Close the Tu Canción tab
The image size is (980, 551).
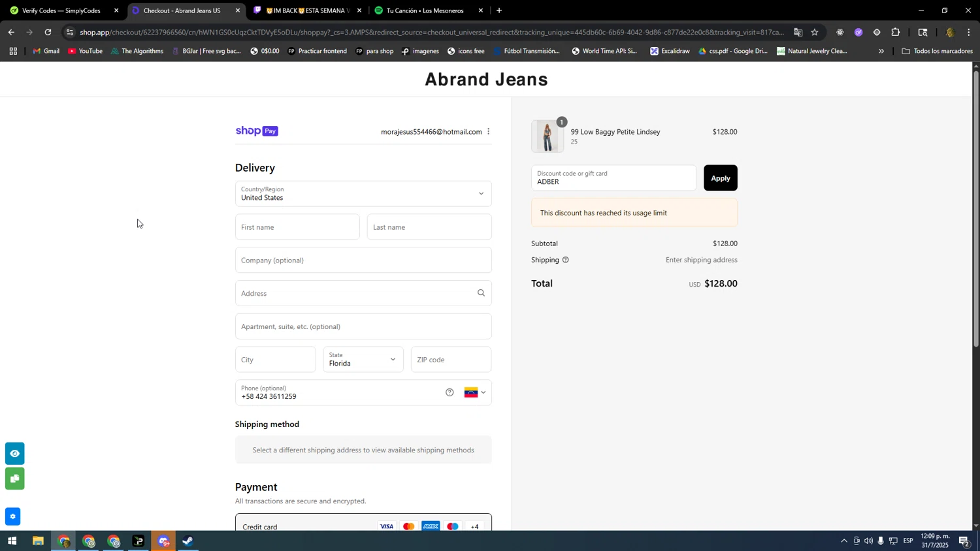[481, 10]
